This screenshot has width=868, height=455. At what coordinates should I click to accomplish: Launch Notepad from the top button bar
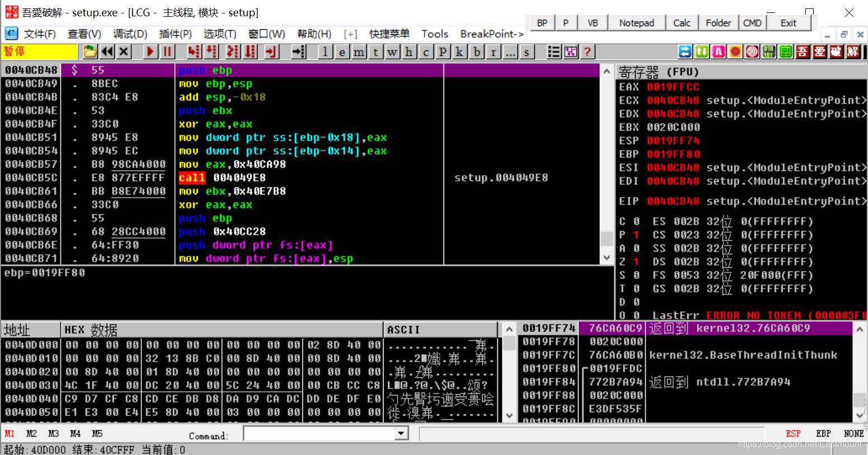[637, 22]
